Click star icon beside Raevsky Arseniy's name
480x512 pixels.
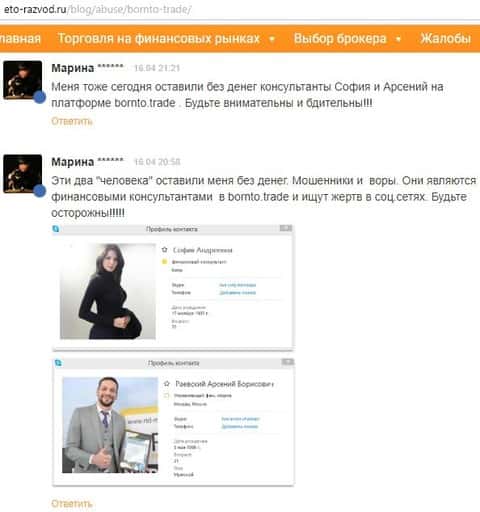(167, 384)
